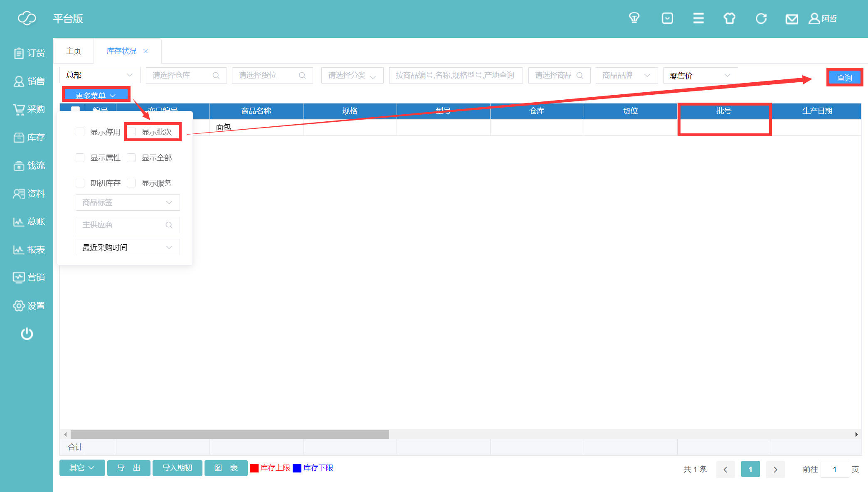Click the refresh icon in top bar
This screenshot has width=868, height=492.
click(761, 18)
